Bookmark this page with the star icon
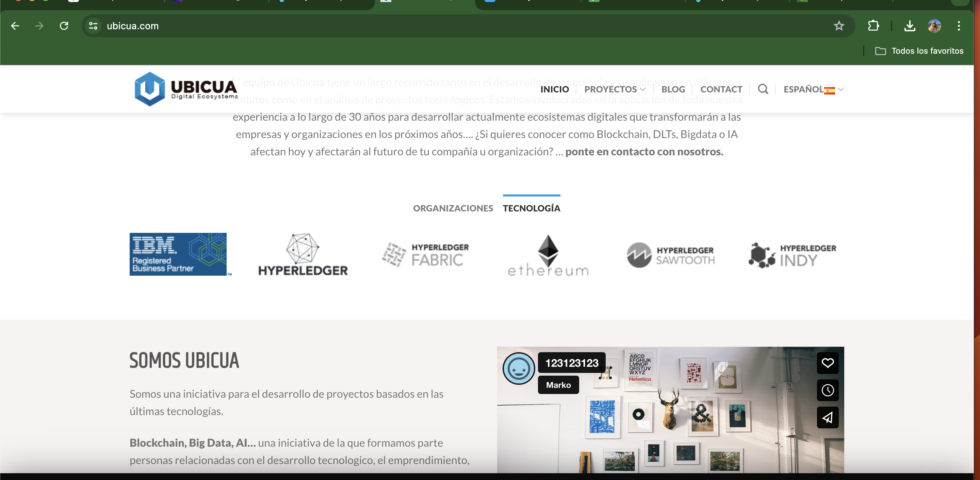 [x=839, y=26]
